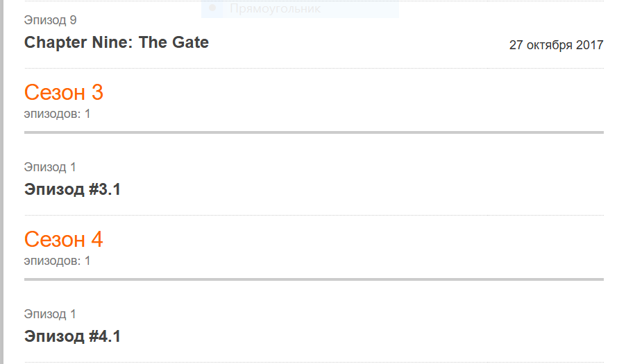Click Эпизод 1 label above Эпизод #3.1

[x=50, y=167]
